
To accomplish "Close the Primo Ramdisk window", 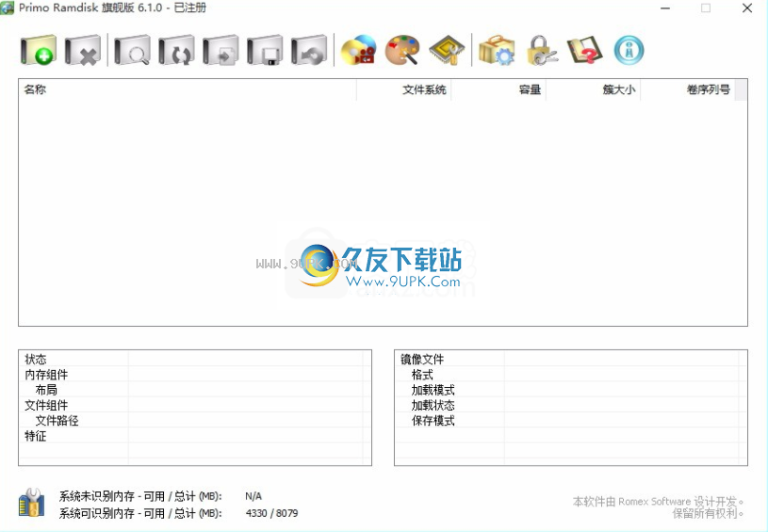I will [747, 8].
